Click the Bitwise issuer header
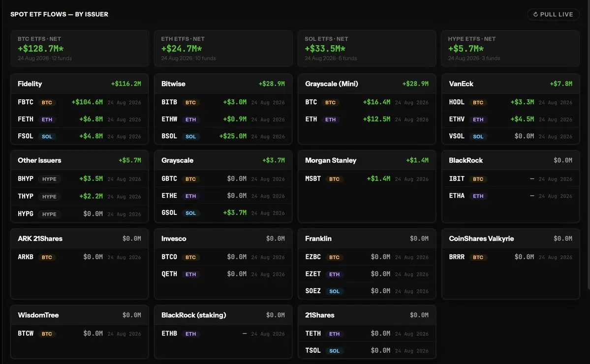The width and height of the screenshot is (590, 364). pyautogui.click(x=223, y=84)
